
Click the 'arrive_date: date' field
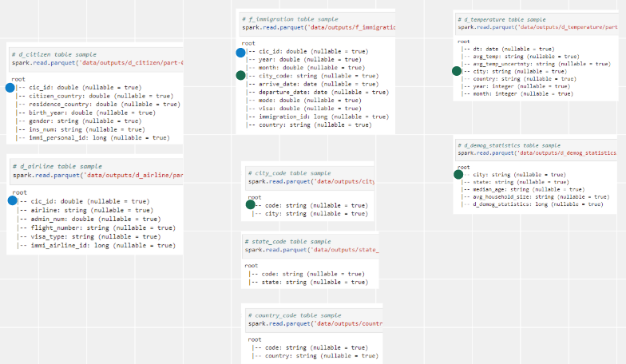[313, 84]
